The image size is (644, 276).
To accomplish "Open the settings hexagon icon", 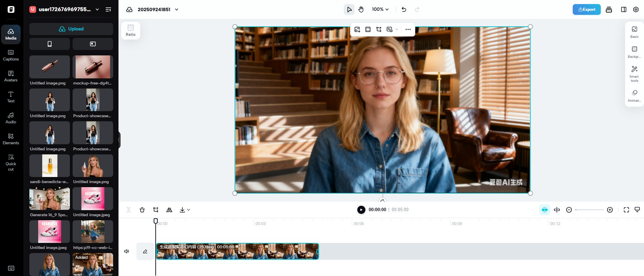I will (x=636, y=9).
